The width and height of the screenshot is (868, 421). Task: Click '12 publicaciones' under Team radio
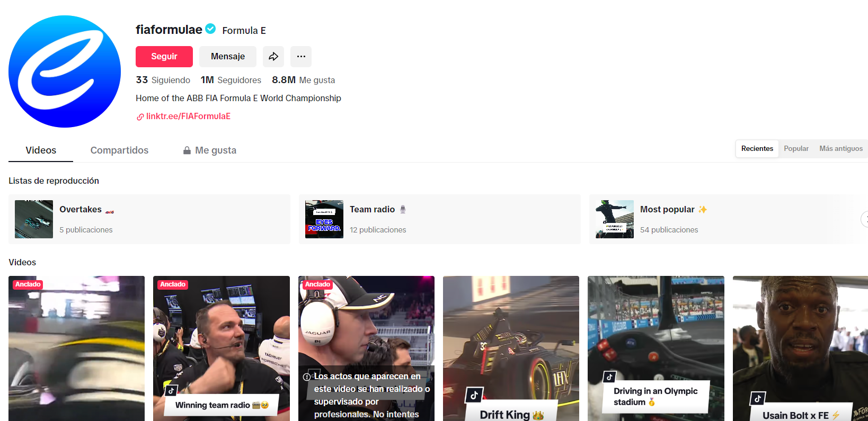pyautogui.click(x=378, y=230)
